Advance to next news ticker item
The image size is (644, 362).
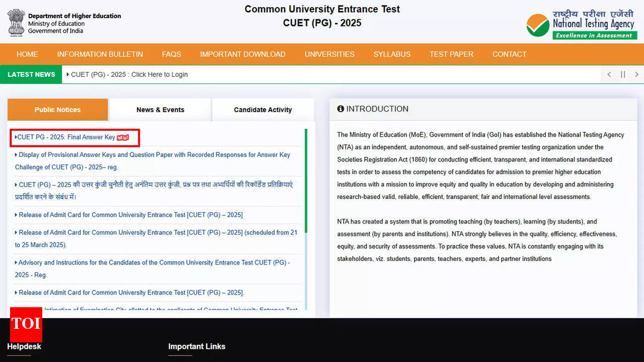click(x=636, y=74)
